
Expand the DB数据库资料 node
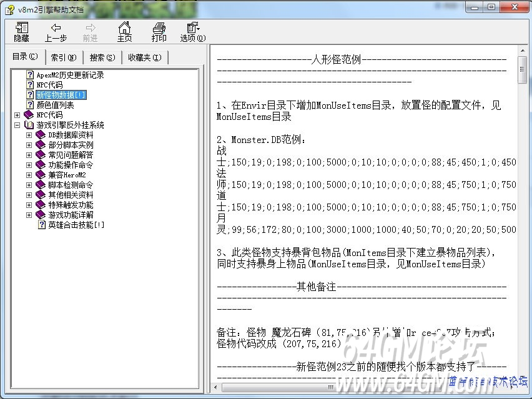pyautogui.click(x=29, y=135)
